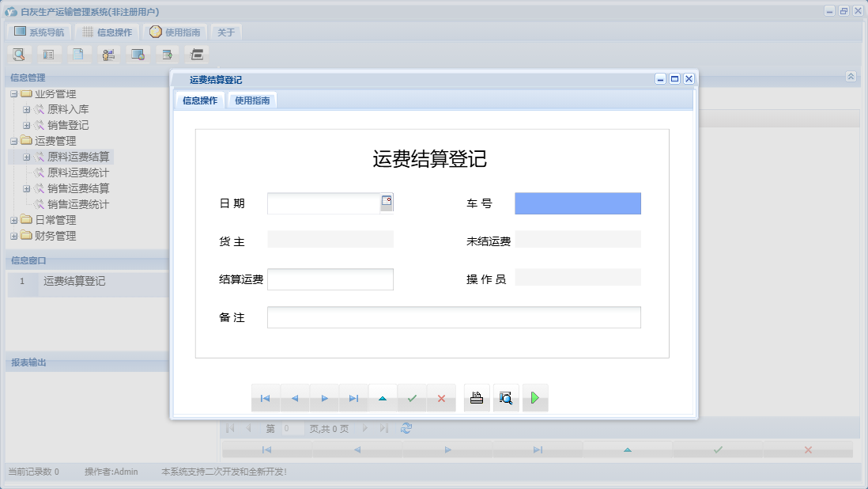Viewport: 868px width, 489px height.
Task: Switch to the 使用指南 tab in the dialog
Action: pos(251,100)
